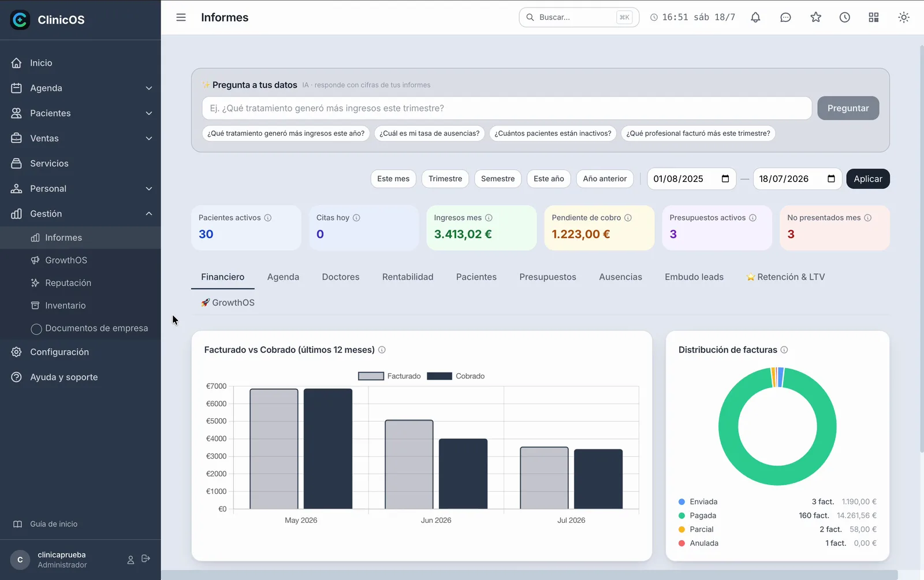Image resolution: width=924 pixels, height=580 pixels.
Task: Switch to the Ausencias tab
Action: point(620,277)
